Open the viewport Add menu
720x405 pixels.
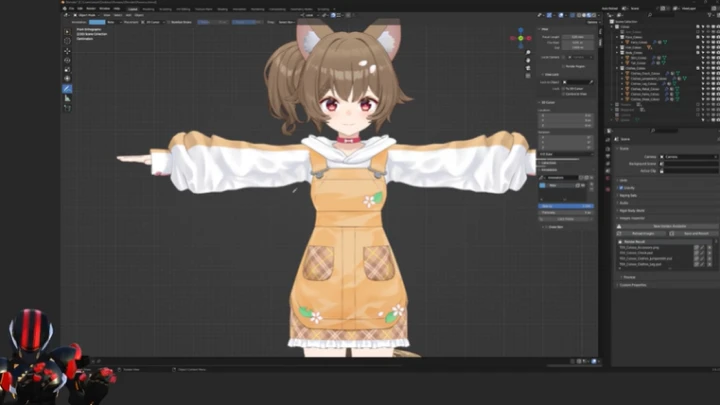tap(128, 15)
